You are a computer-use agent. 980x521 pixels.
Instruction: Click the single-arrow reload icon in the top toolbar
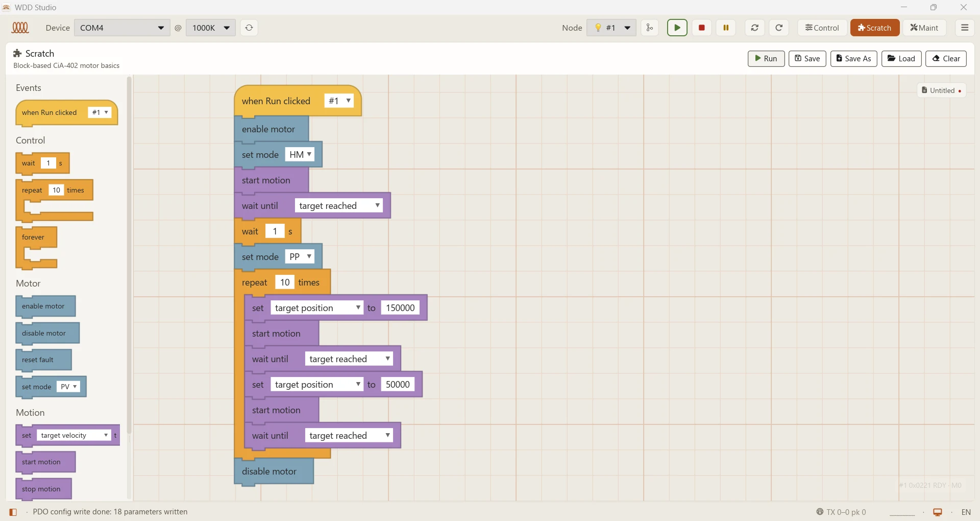tap(779, 28)
